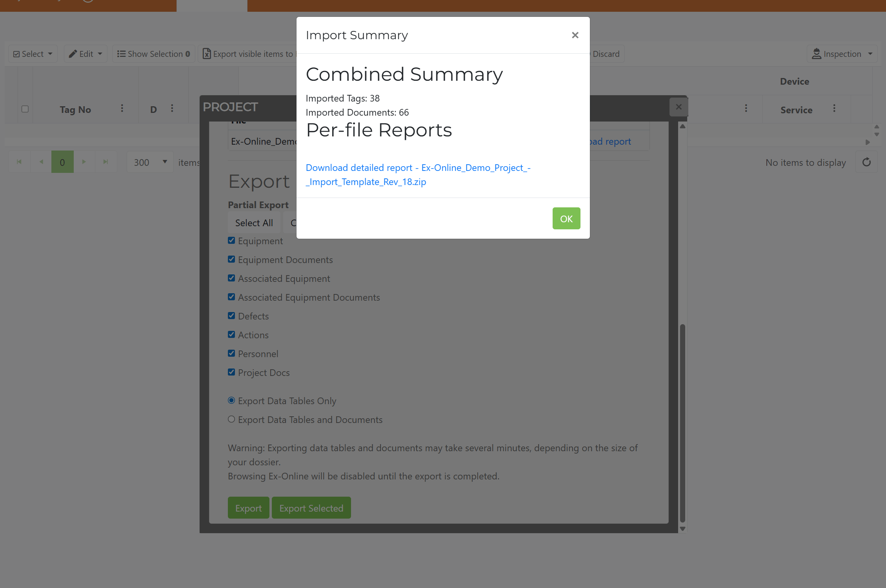Click the Select All button
The width and height of the screenshot is (886, 588).
click(x=254, y=223)
